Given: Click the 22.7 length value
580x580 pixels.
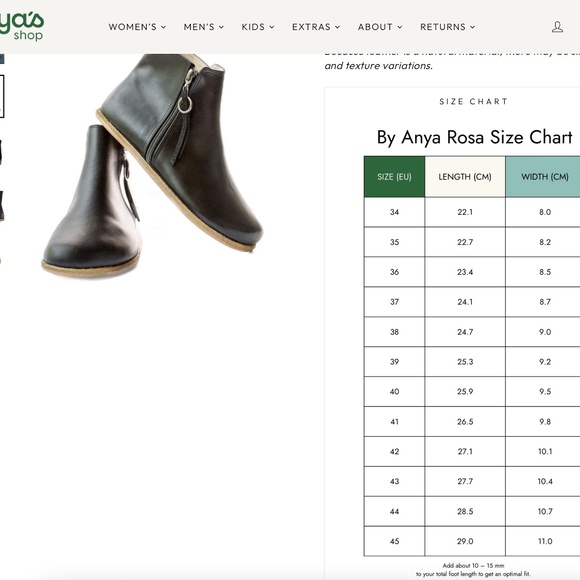Looking at the screenshot, I should coord(465,242).
